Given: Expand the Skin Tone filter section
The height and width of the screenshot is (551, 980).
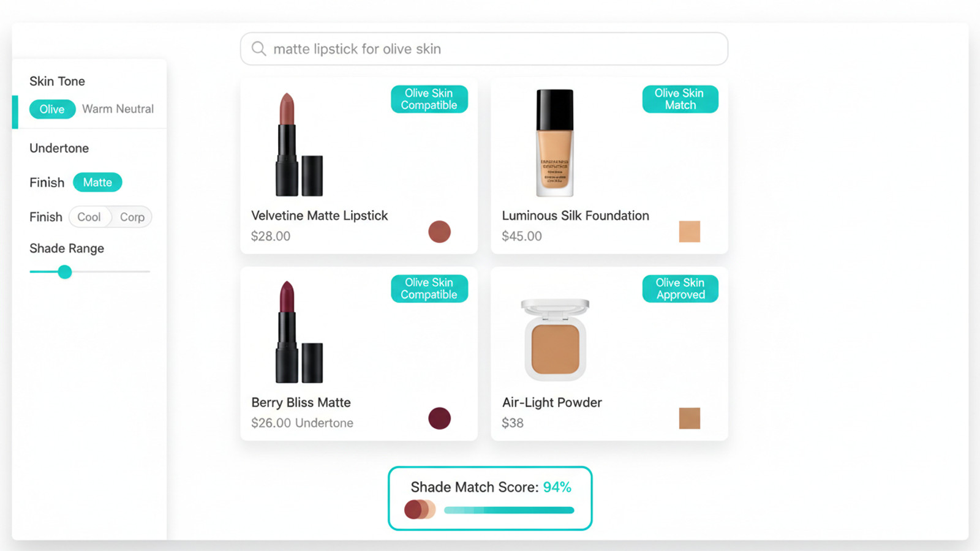Looking at the screenshot, I should [57, 81].
